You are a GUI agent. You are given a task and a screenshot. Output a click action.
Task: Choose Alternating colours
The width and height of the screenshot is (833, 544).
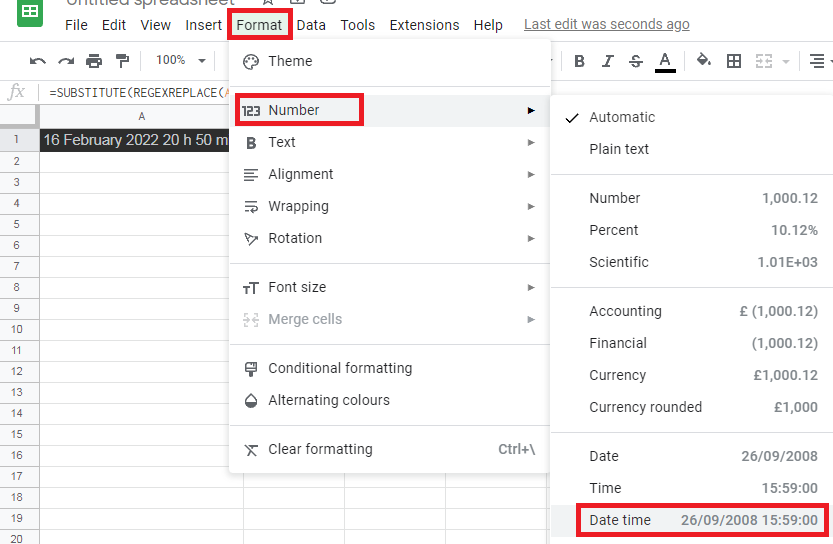(x=389, y=400)
